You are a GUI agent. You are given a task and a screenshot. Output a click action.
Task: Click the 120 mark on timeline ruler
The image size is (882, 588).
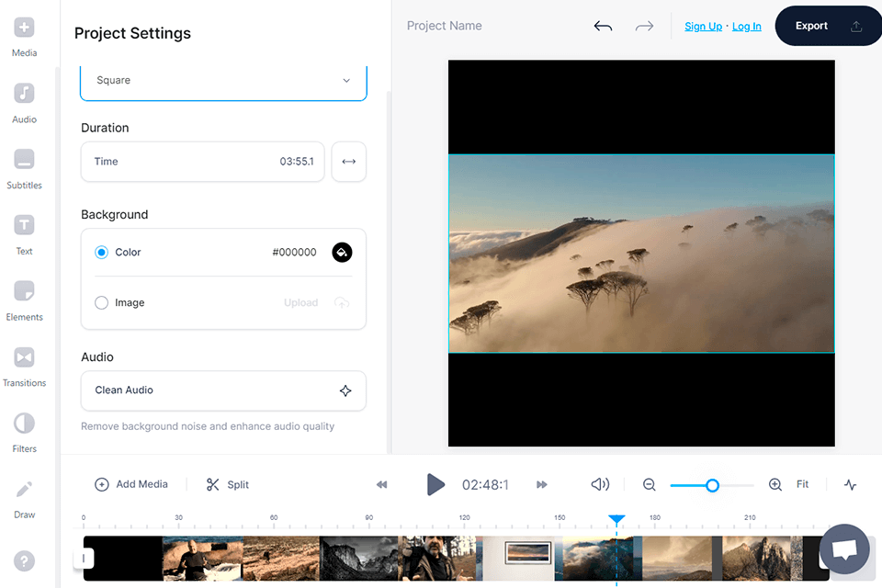(464, 517)
